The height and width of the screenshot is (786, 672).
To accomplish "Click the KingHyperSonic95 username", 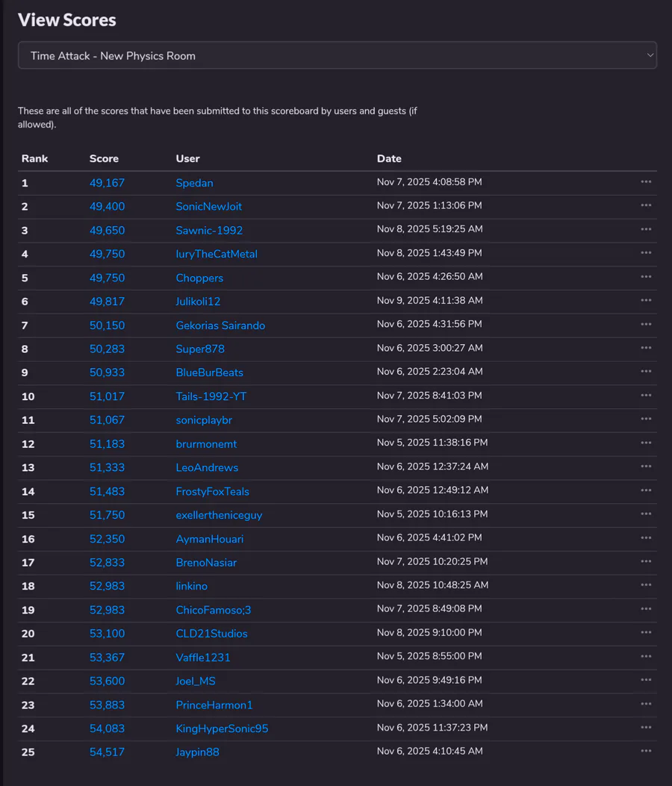I will pos(222,729).
